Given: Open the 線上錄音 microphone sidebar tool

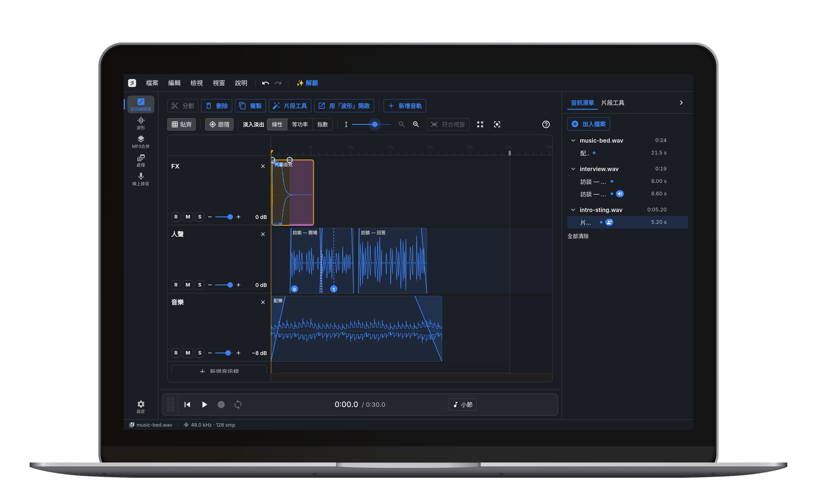Looking at the screenshot, I should pyautogui.click(x=141, y=179).
